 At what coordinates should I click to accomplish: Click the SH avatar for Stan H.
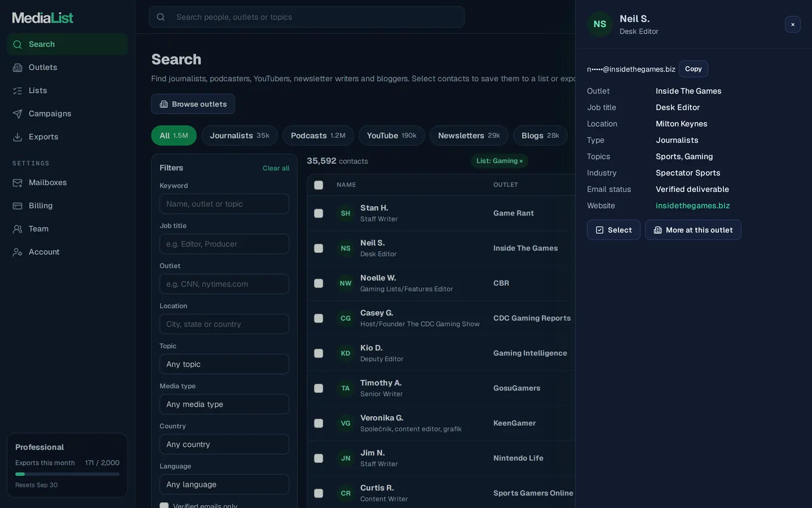346,213
